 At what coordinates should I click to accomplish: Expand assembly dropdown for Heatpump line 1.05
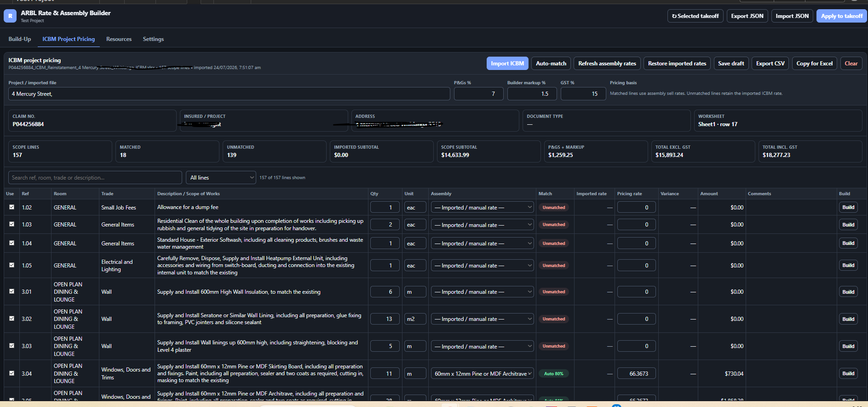point(482,266)
